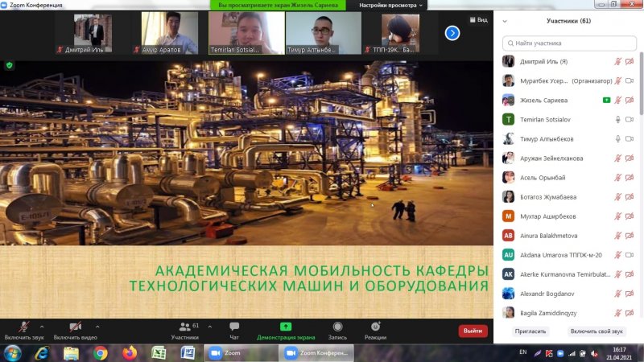
Task: Start recording with Запись
Action: click(x=337, y=331)
